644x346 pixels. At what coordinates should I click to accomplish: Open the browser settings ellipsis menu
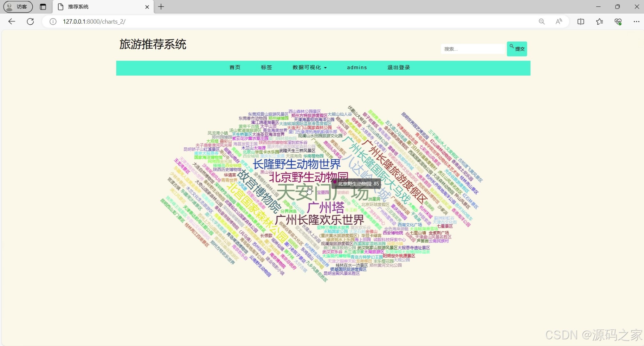click(x=636, y=21)
